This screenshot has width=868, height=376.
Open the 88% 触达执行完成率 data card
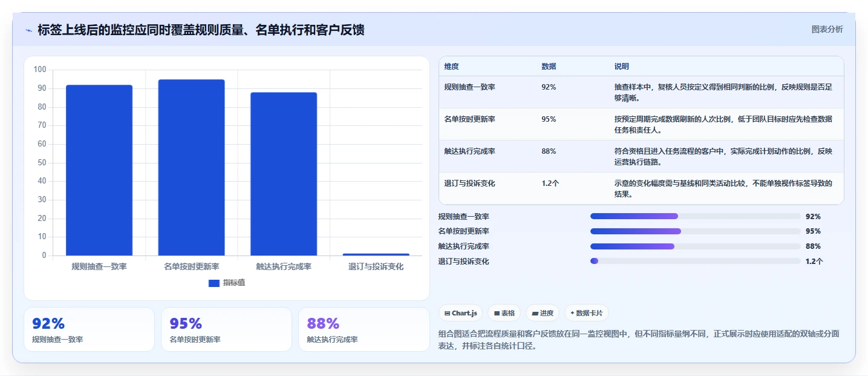pos(364,329)
